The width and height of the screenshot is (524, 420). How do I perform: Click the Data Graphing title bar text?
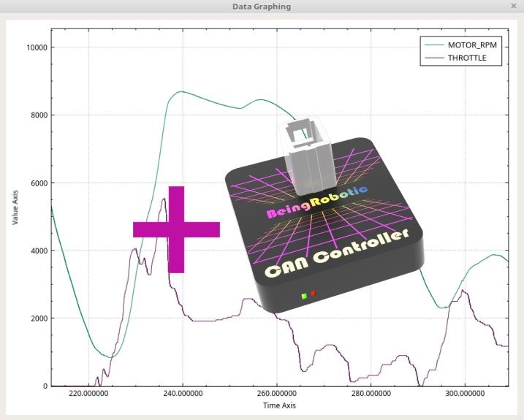click(262, 7)
